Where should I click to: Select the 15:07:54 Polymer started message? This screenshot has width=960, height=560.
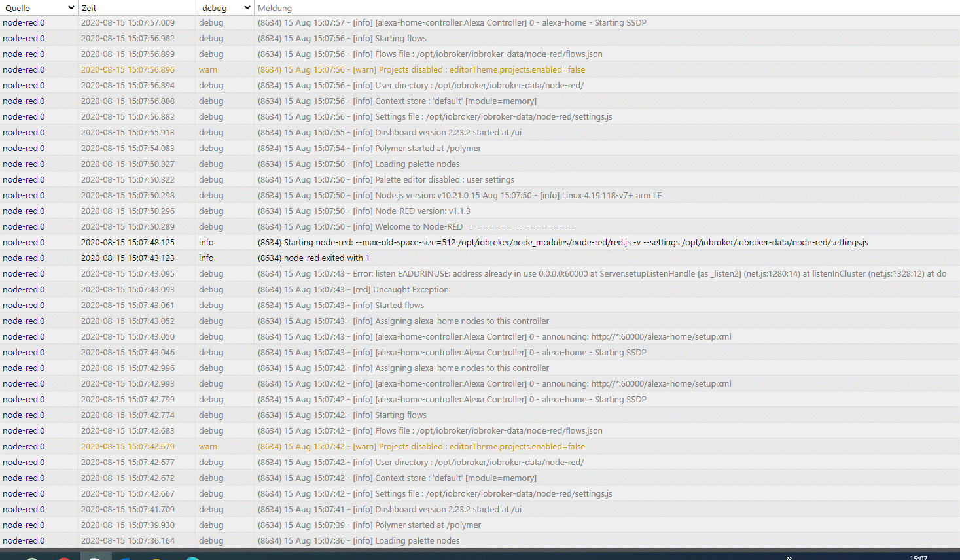tap(369, 149)
